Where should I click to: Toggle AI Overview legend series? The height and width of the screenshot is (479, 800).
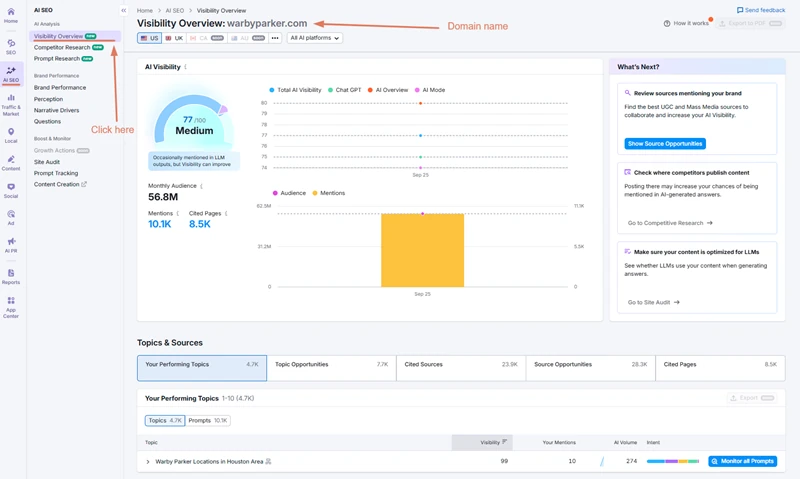point(388,90)
